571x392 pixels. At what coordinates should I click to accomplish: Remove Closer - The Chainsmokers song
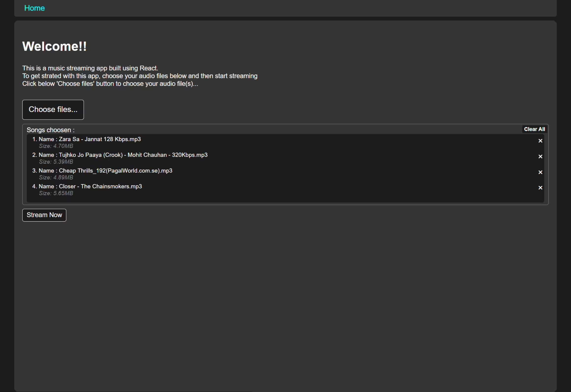coord(540,188)
